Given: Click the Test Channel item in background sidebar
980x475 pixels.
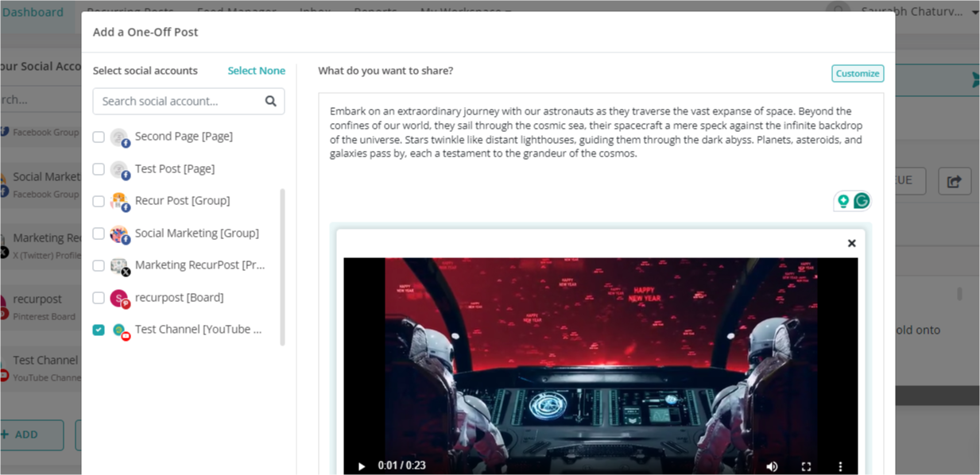Looking at the screenshot, I should pos(41,367).
